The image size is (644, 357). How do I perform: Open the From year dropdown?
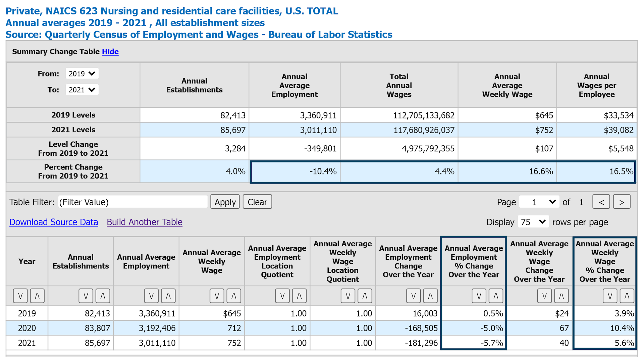[82, 73]
